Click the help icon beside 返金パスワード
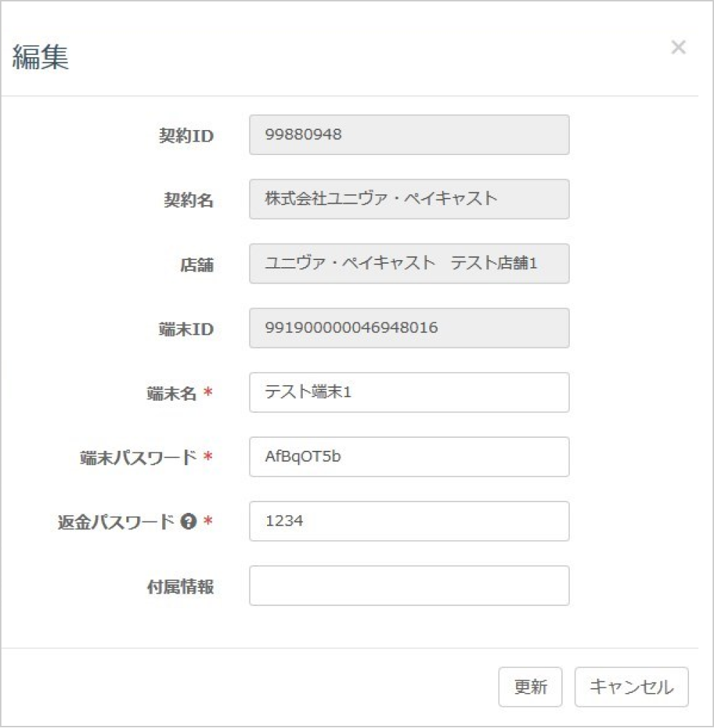The width and height of the screenshot is (714, 728). [188, 522]
